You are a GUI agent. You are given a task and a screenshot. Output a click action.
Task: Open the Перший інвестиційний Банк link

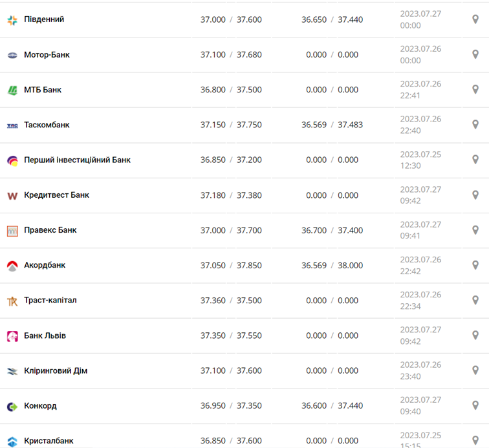(x=77, y=160)
